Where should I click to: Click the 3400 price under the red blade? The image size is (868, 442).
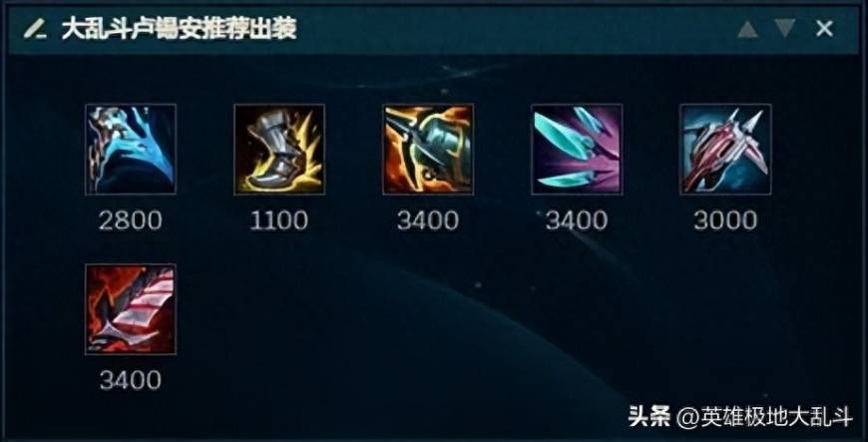pos(131,380)
